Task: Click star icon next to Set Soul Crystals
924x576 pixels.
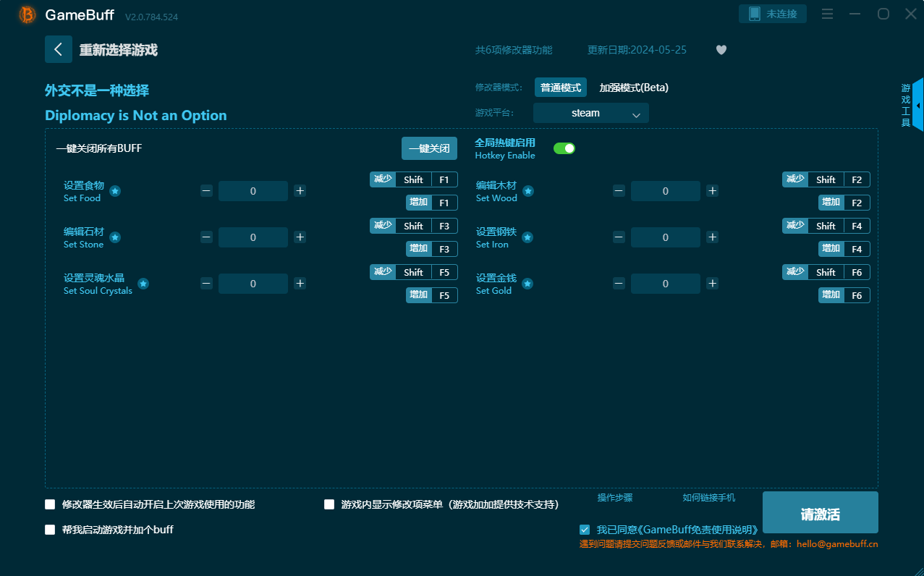Action: click(143, 284)
